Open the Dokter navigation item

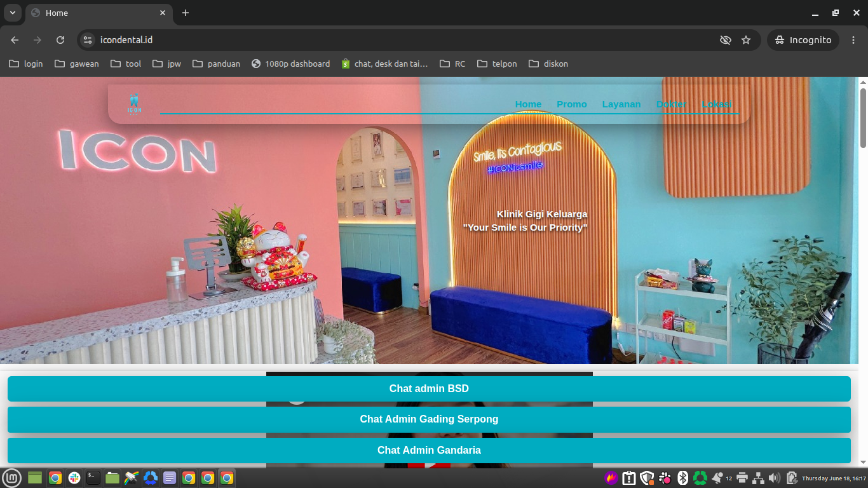click(671, 104)
